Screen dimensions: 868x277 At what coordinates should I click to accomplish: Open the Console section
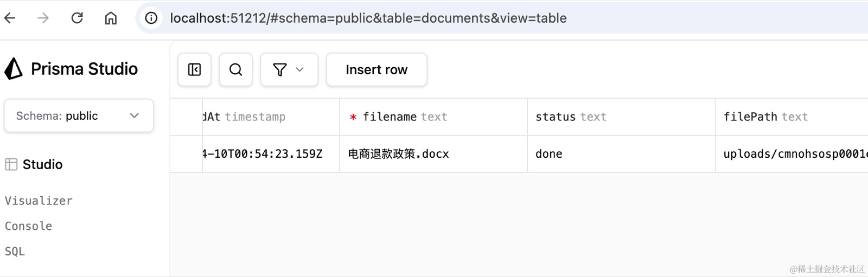[28, 226]
